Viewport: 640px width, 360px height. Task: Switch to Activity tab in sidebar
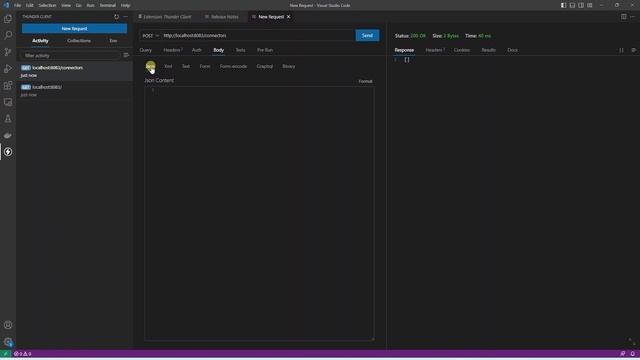(40, 41)
